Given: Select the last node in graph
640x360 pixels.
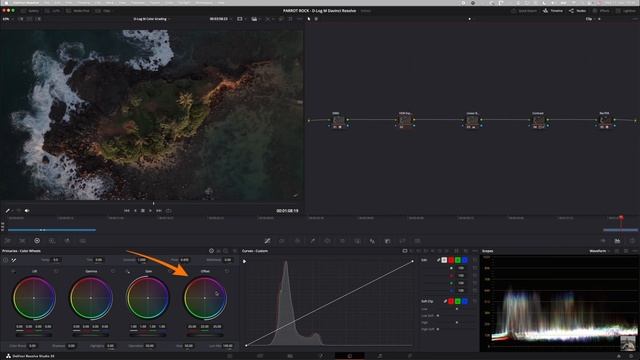Looking at the screenshot, I should (x=605, y=120).
